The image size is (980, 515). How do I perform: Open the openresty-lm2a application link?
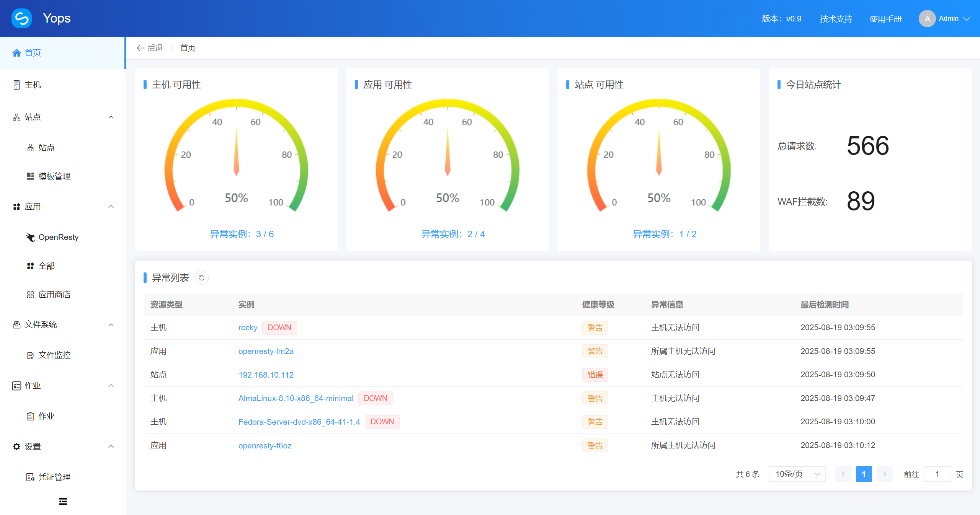(x=266, y=351)
